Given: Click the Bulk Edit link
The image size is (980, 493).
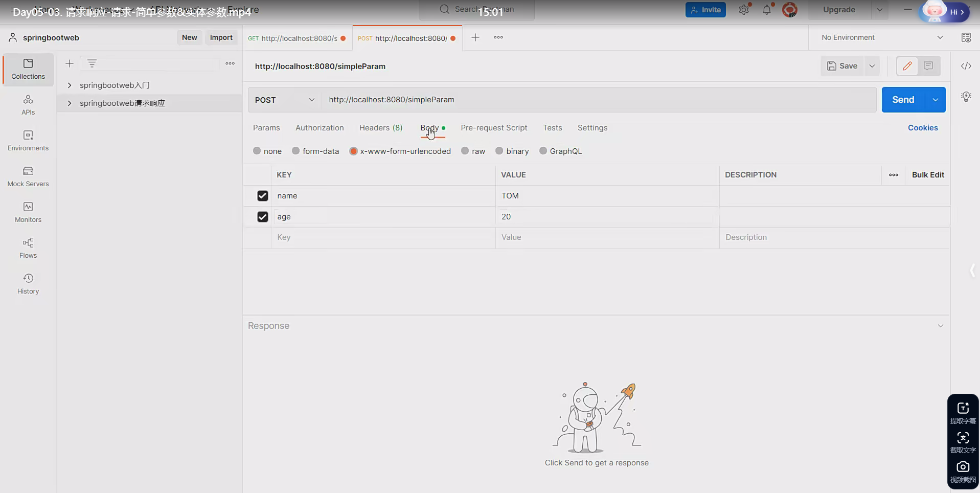Looking at the screenshot, I should click(928, 175).
